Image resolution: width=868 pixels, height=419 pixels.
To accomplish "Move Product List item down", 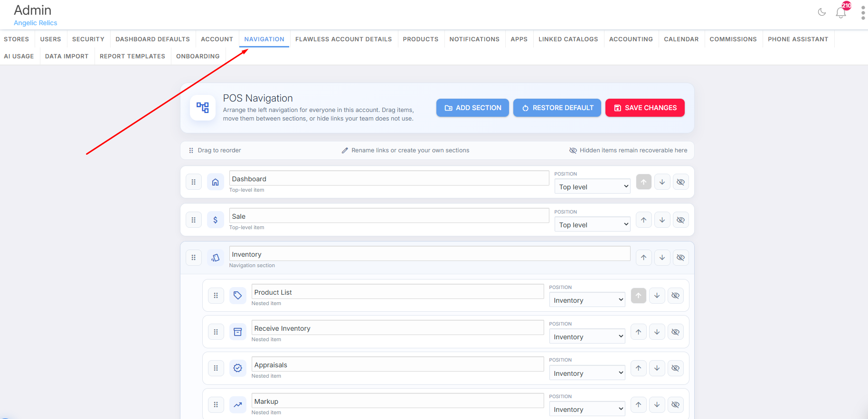I will click(x=657, y=296).
